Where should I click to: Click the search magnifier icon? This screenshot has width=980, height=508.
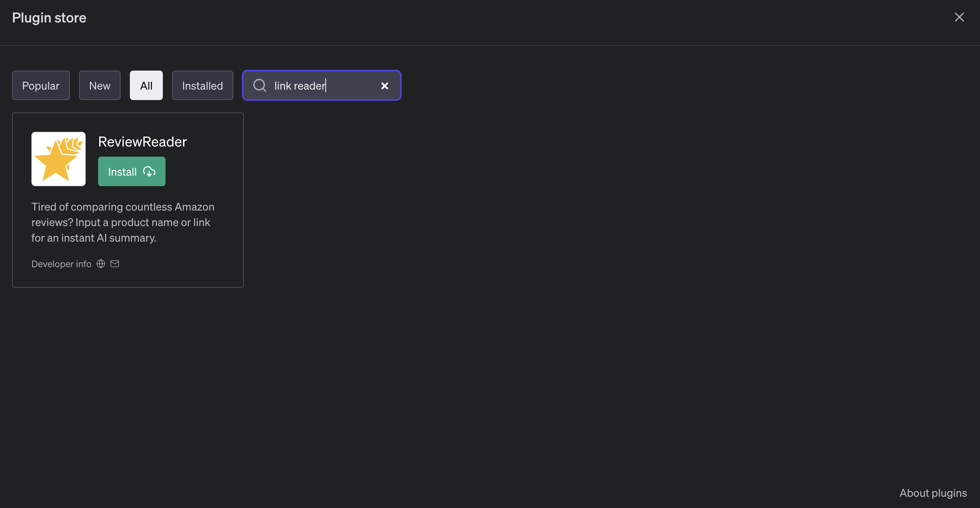pyautogui.click(x=260, y=85)
